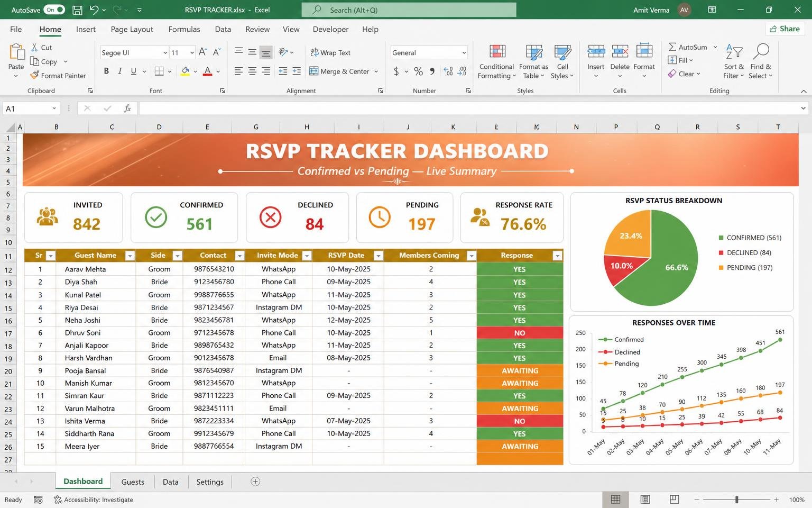Click Find & Select magnifier
This screenshot has width=812, height=508.
pos(761,51)
